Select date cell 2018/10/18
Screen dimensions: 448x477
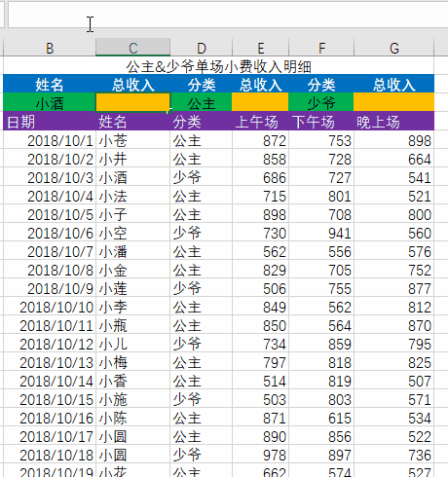(50, 454)
